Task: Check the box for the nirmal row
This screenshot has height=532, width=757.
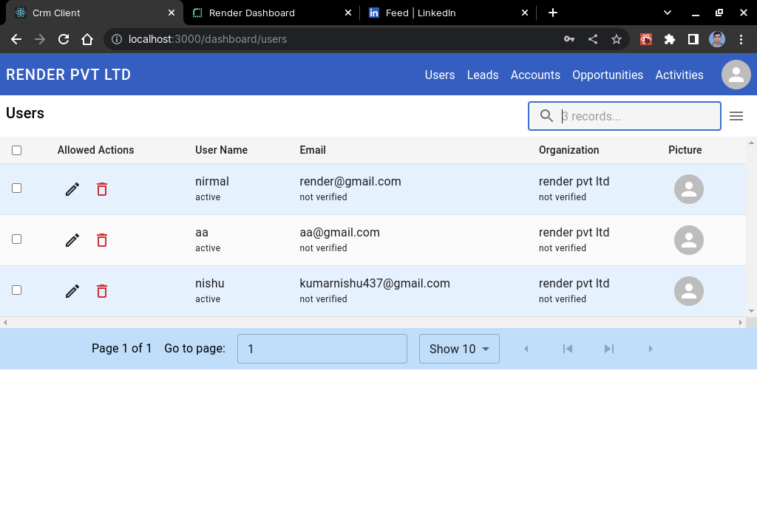Action: click(16, 188)
